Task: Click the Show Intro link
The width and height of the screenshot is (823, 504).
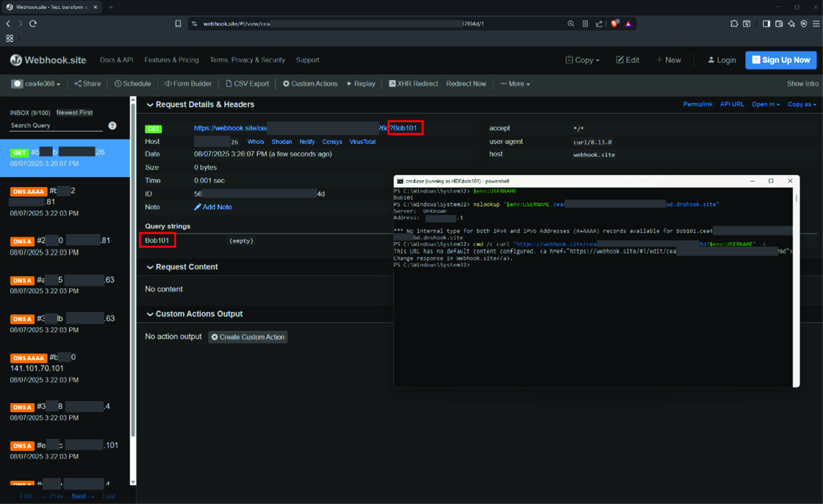Action: pos(803,84)
